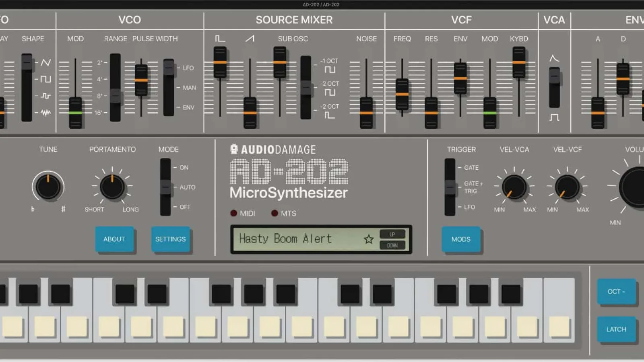The width and height of the screenshot is (644, 362).
Task: Set portamento mode switch to ON
Action: (184, 167)
